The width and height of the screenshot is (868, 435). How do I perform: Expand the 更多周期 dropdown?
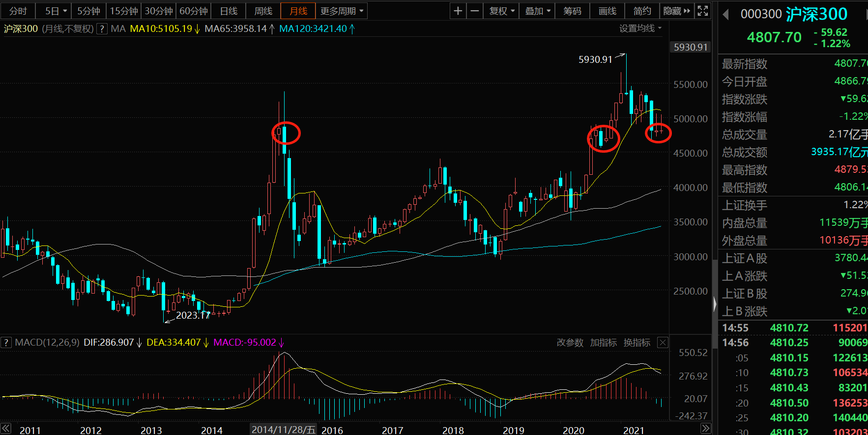(x=342, y=11)
